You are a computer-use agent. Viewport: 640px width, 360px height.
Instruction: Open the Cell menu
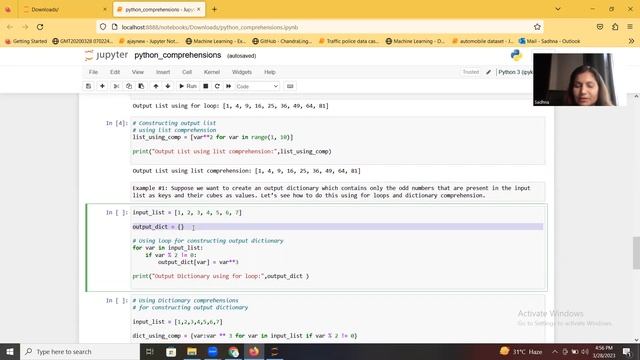click(187, 72)
